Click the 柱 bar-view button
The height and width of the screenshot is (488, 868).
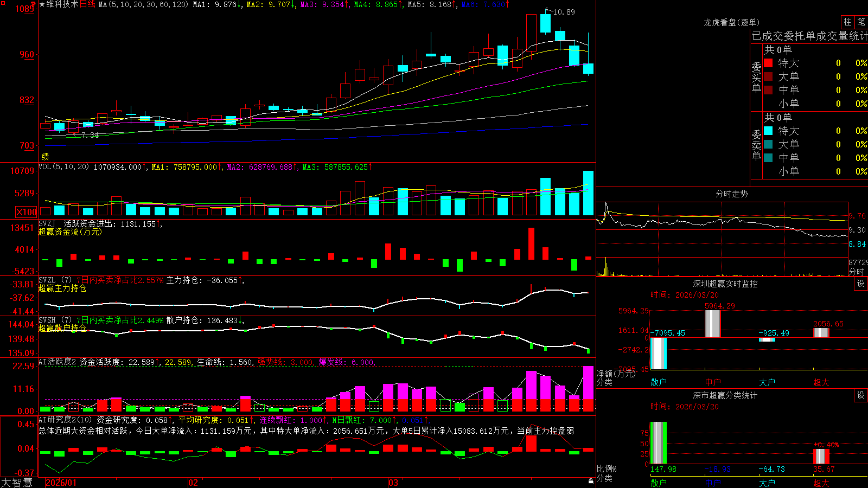847,22
